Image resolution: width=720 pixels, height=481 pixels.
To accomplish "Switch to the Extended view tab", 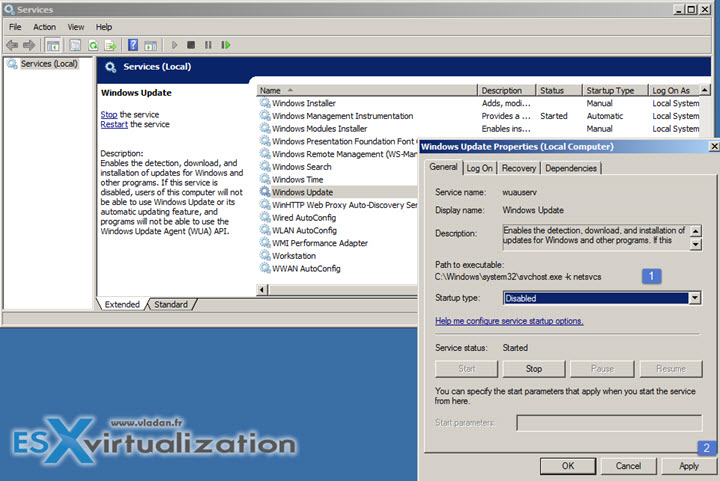I will point(122,304).
